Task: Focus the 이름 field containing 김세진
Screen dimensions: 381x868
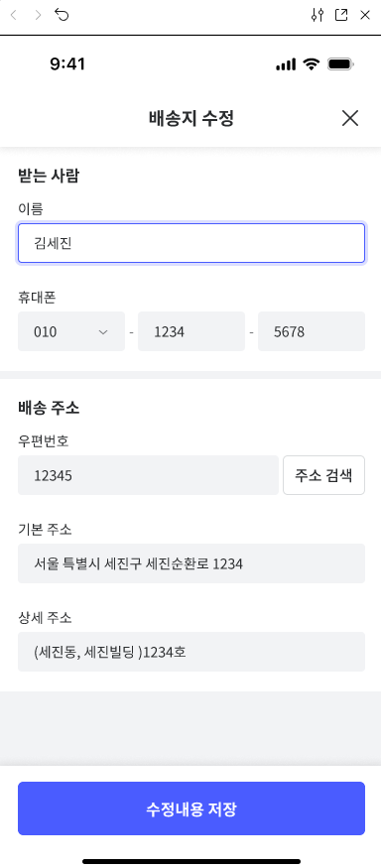Action: coord(191,243)
